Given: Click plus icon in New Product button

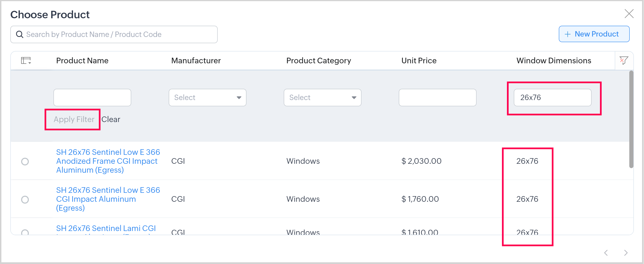Looking at the screenshot, I should coord(568,34).
